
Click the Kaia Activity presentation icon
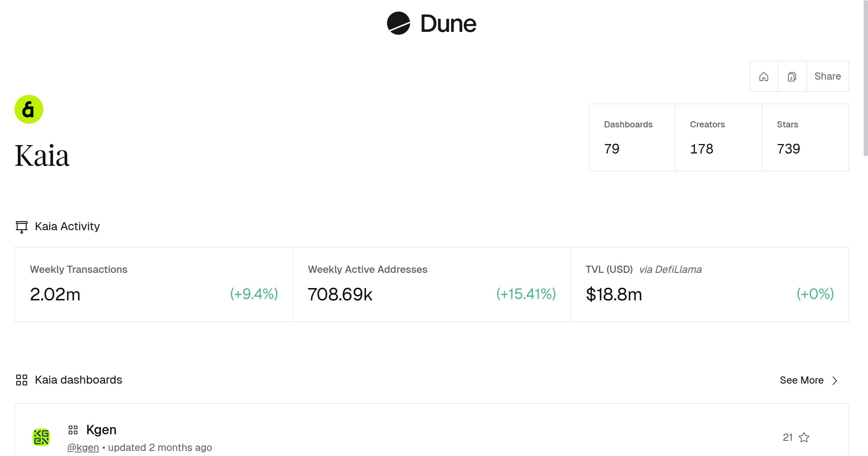coord(22,227)
